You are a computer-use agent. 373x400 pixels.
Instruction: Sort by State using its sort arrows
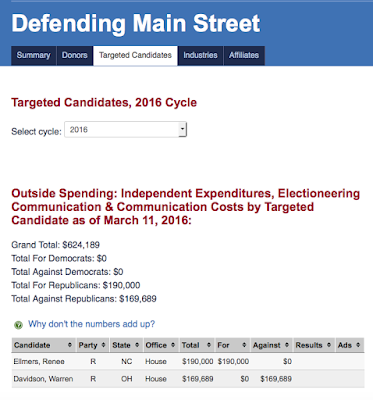[137, 345]
